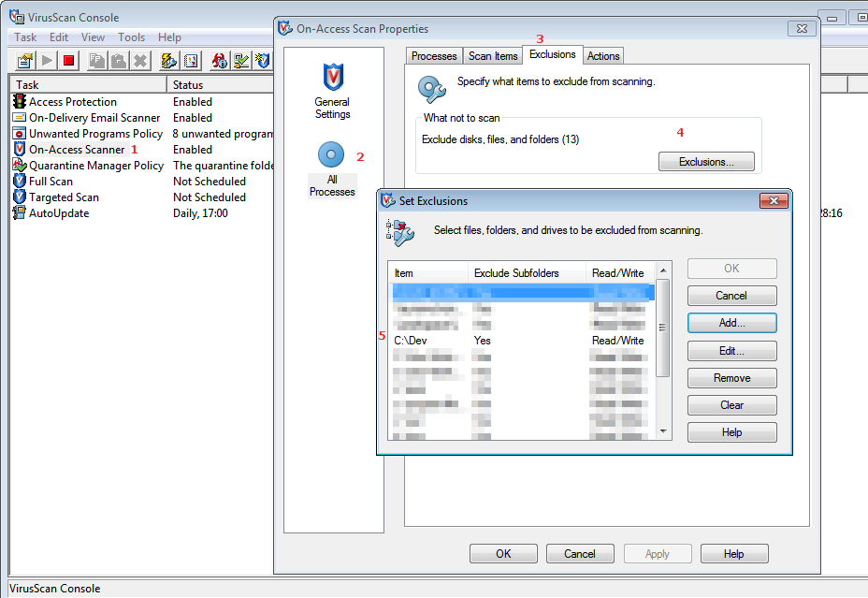Click the Quarantine Manager Policy icon
Viewport: 868px width, 598px height.
pyautogui.click(x=20, y=165)
